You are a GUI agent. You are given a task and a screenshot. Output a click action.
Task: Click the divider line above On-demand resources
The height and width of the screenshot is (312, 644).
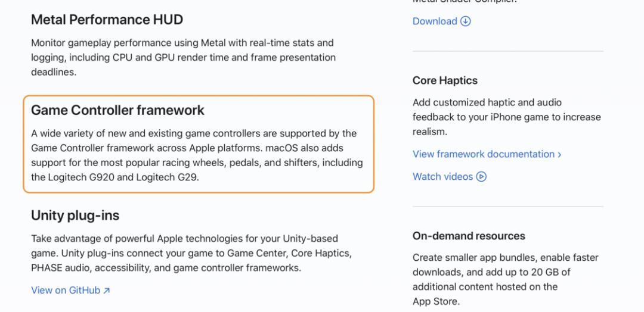507,207
